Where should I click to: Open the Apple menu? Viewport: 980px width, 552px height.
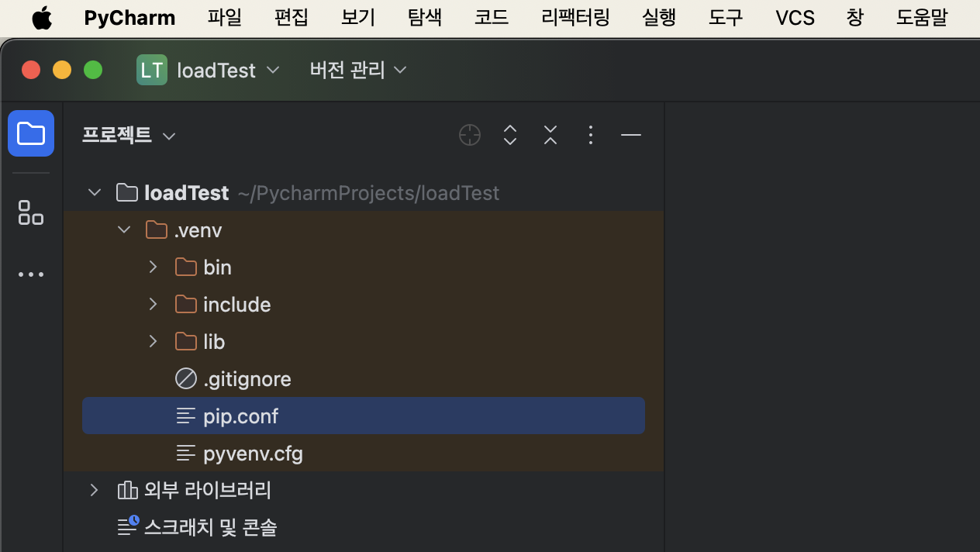(43, 17)
